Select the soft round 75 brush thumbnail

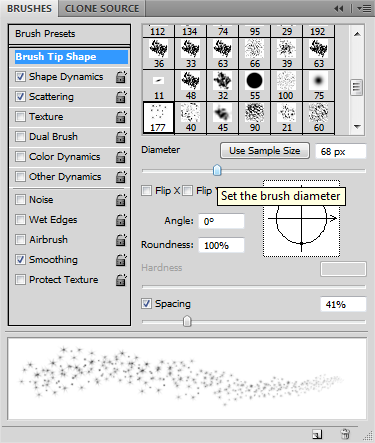pyautogui.click(x=319, y=85)
